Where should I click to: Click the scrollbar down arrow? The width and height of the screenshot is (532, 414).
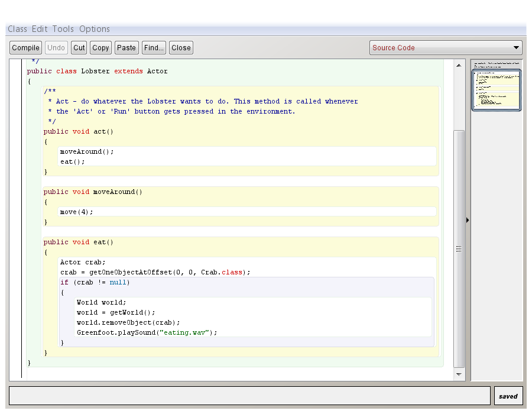pyautogui.click(x=459, y=375)
